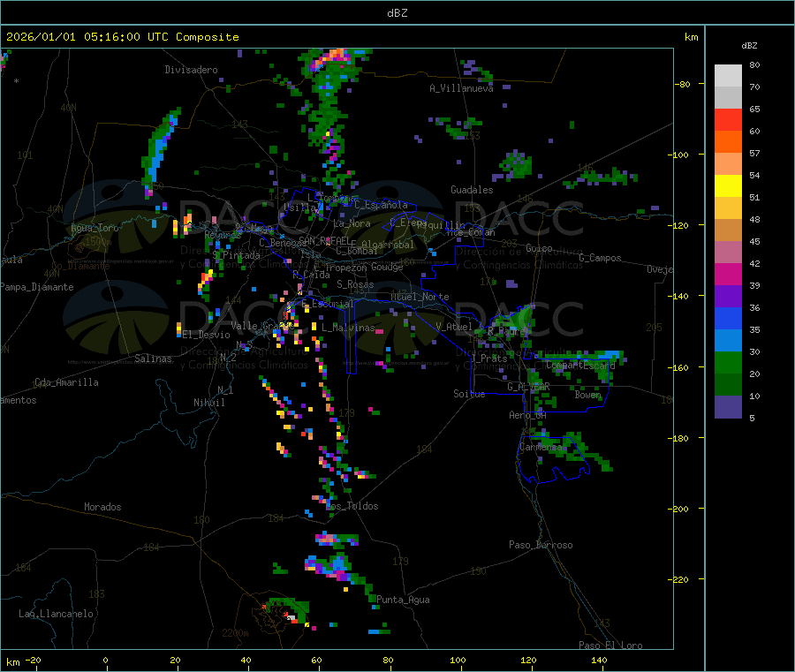Viewport: 795px width, 672px height.
Task: Select the blue 36 dBZ legend swatch
Action: point(728,318)
